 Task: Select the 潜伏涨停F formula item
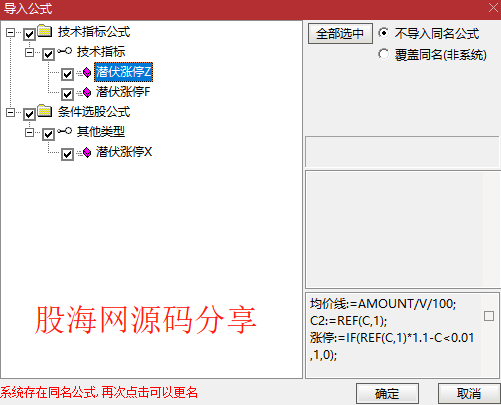(x=123, y=92)
